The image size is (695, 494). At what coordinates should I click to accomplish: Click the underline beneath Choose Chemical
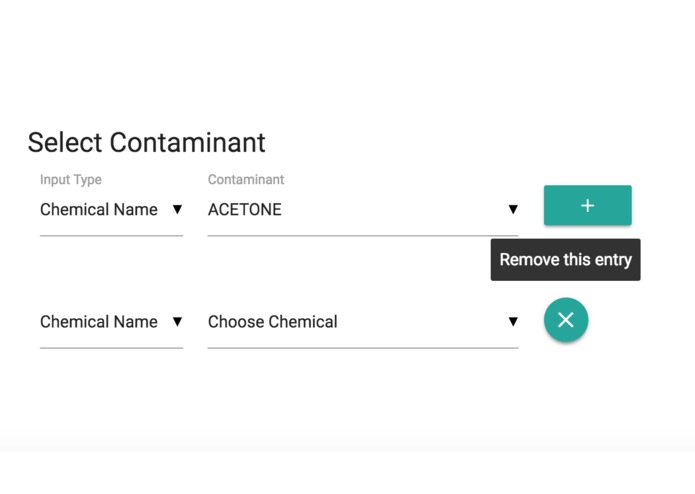363,348
